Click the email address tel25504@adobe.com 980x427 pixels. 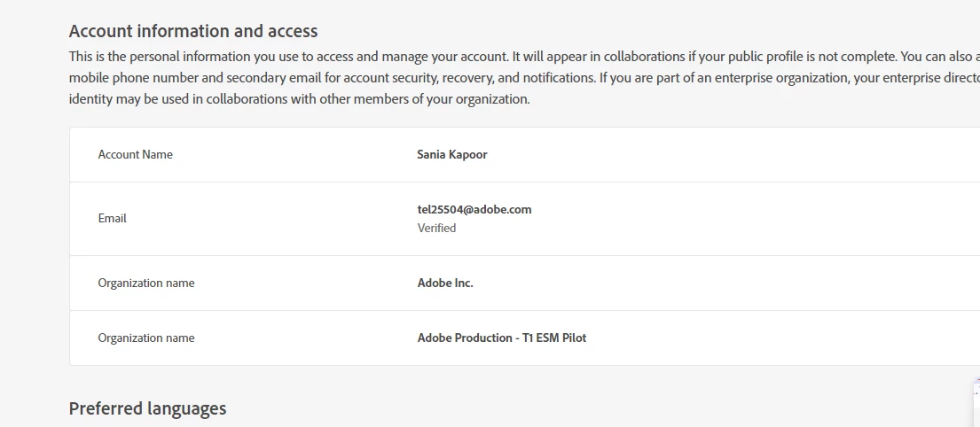(474, 210)
